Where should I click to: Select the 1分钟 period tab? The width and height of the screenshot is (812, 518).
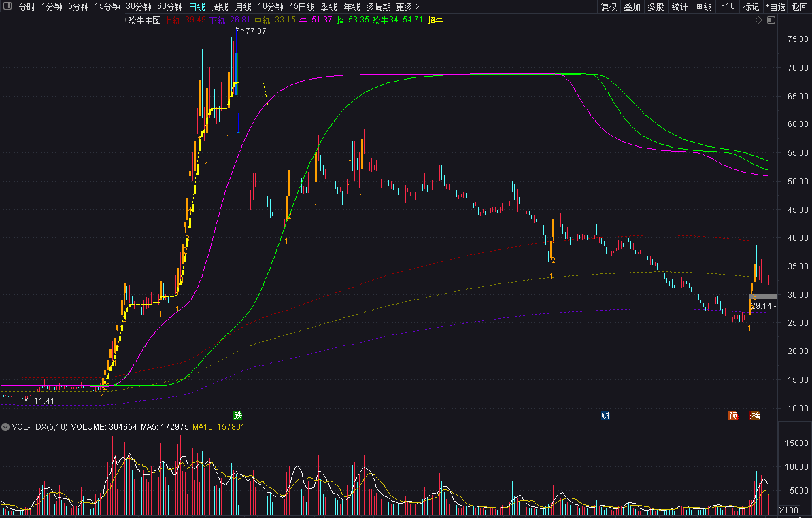click(52, 7)
